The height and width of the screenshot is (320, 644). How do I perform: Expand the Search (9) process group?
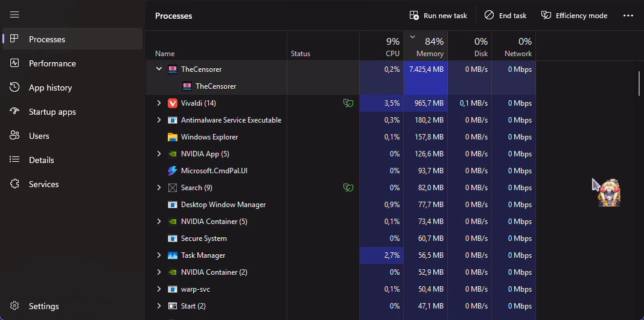tap(159, 187)
